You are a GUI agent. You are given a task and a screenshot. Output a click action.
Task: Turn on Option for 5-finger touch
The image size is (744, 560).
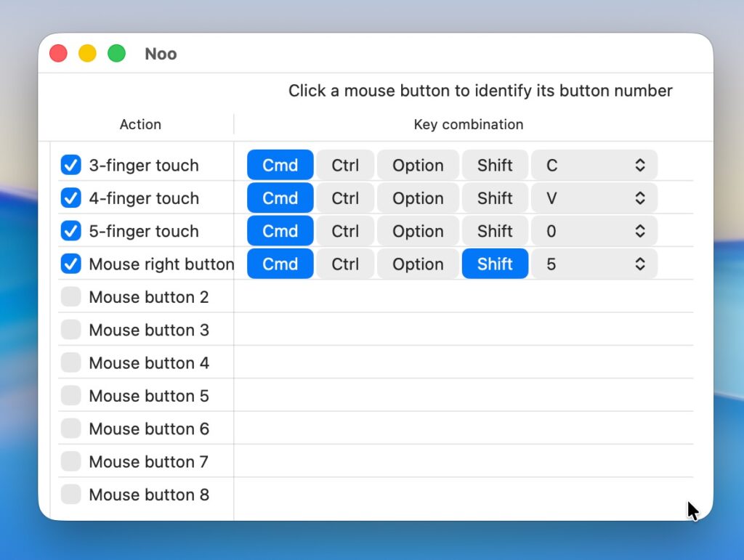click(418, 231)
